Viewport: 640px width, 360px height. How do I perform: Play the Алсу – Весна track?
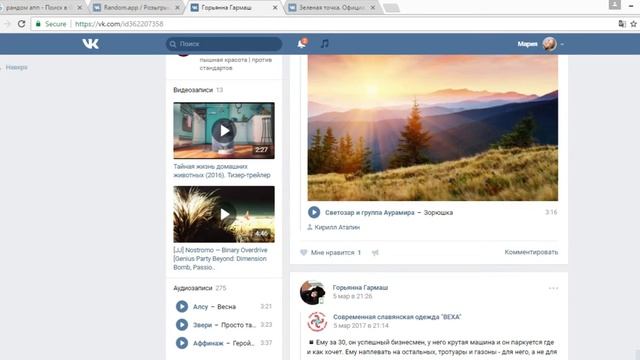pyautogui.click(x=182, y=307)
